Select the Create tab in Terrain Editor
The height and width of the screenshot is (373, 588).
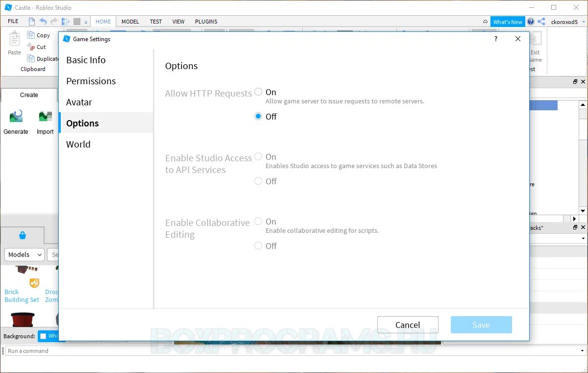coord(29,95)
